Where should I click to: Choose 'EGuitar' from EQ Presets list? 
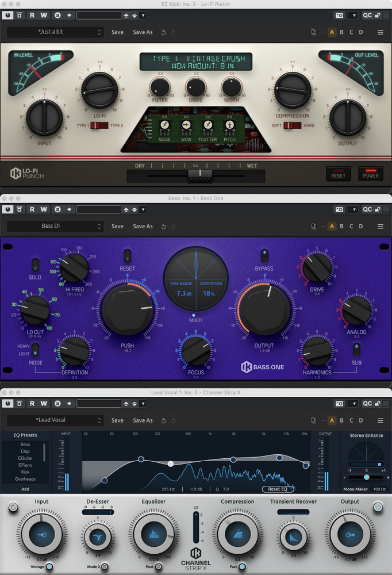tap(25, 458)
